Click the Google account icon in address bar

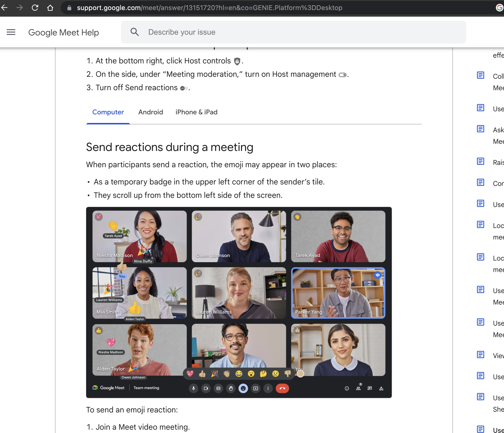(499, 8)
